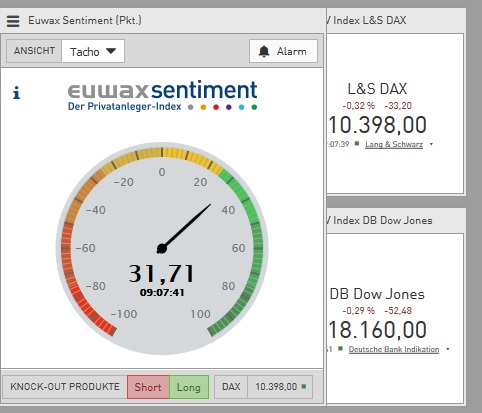Click the sentiment value 31,71
The height and width of the screenshot is (413, 482).
point(162,273)
